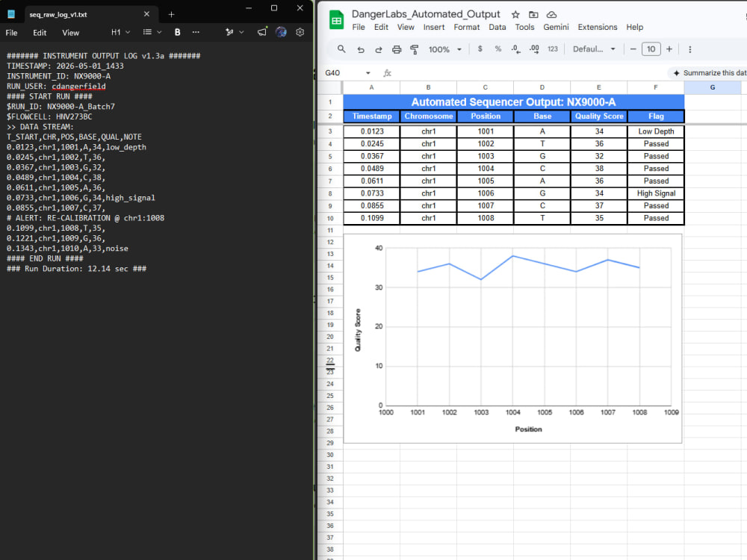Screen dimensions: 747x560
Task: Undo last action in Sheets toolbar
Action: (361, 49)
